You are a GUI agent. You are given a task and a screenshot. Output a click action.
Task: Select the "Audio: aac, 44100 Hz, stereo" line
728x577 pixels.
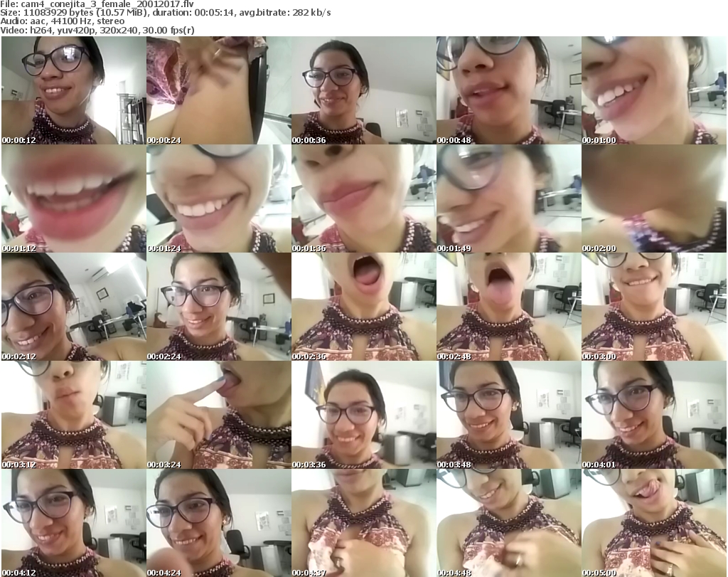point(63,21)
